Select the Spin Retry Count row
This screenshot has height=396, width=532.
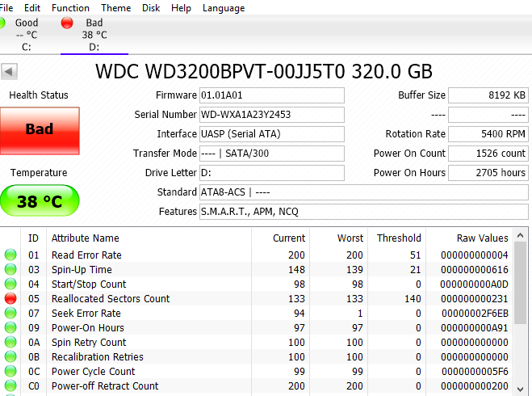(257, 343)
